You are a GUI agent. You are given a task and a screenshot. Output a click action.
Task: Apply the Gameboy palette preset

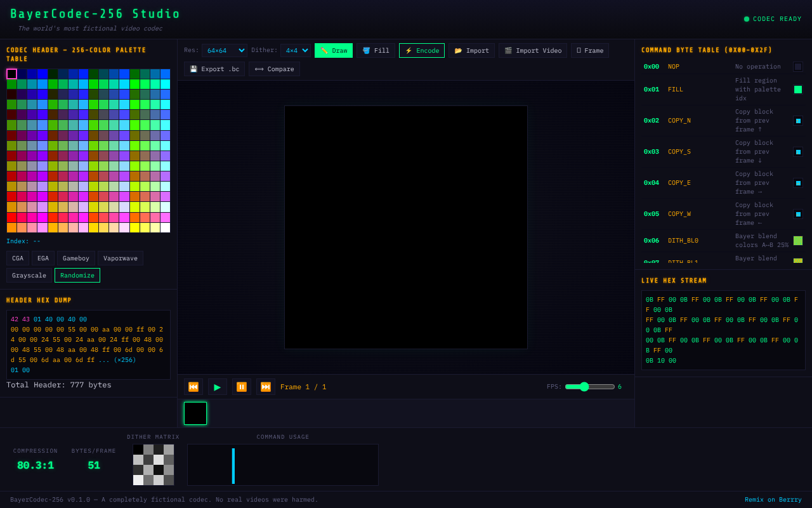coord(76,258)
